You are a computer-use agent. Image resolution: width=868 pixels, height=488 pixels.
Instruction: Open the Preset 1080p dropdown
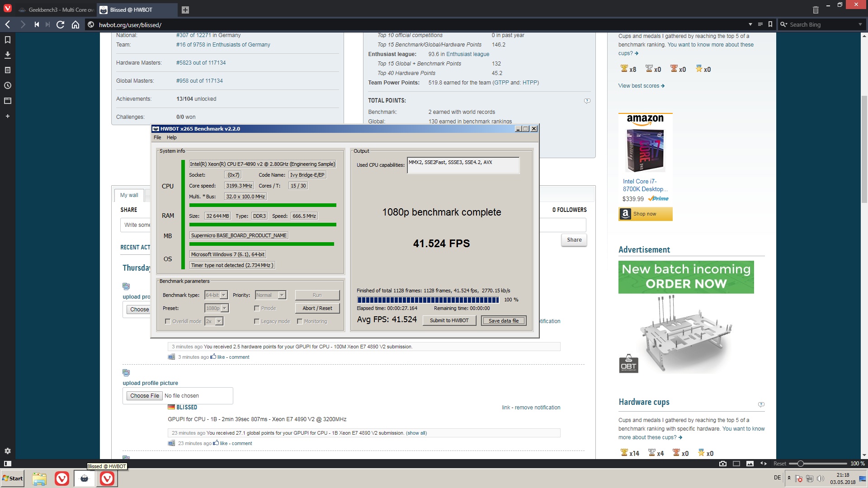pos(217,308)
